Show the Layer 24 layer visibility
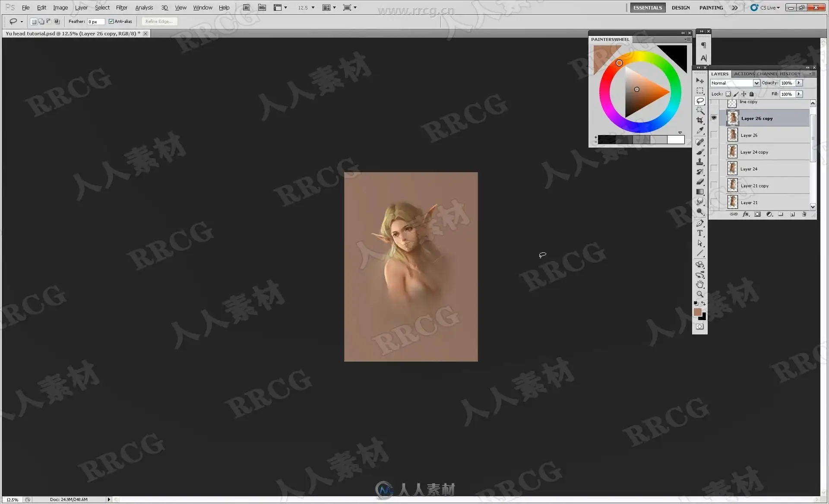The height and width of the screenshot is (504, 829). (x=714, y=169)
